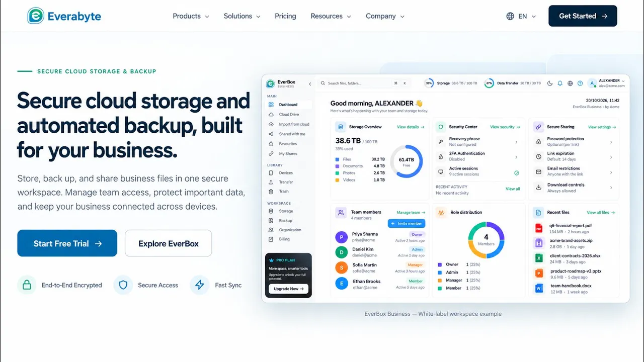The height and width of the screenshot is (362, 644).
Task: Click the Shared with me share icon
Action: click(271, 134)
